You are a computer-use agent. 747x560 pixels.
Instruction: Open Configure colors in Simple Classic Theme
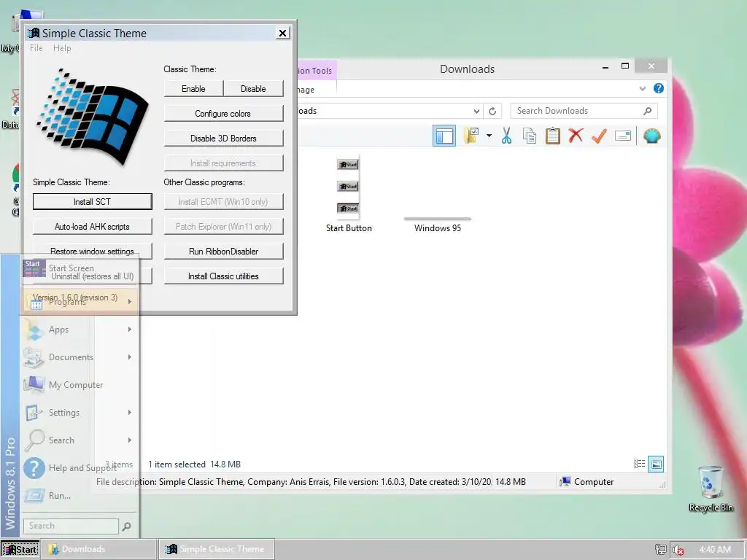click(223, 114)
